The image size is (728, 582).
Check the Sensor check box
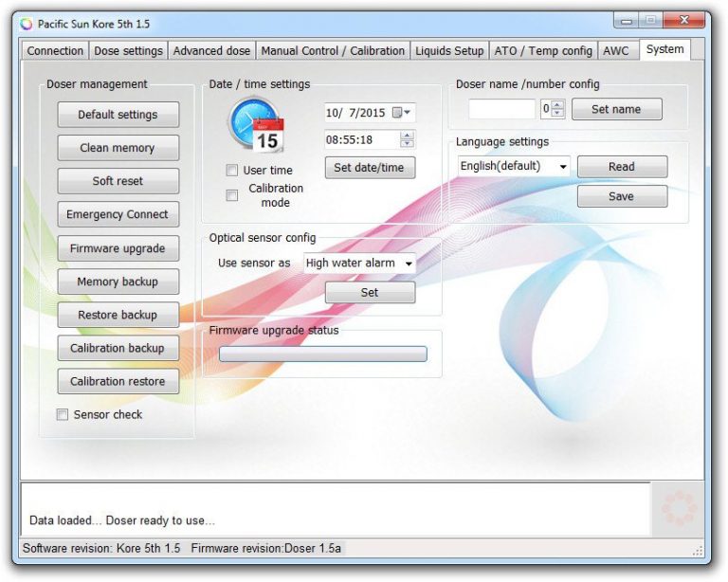point(63,414)
